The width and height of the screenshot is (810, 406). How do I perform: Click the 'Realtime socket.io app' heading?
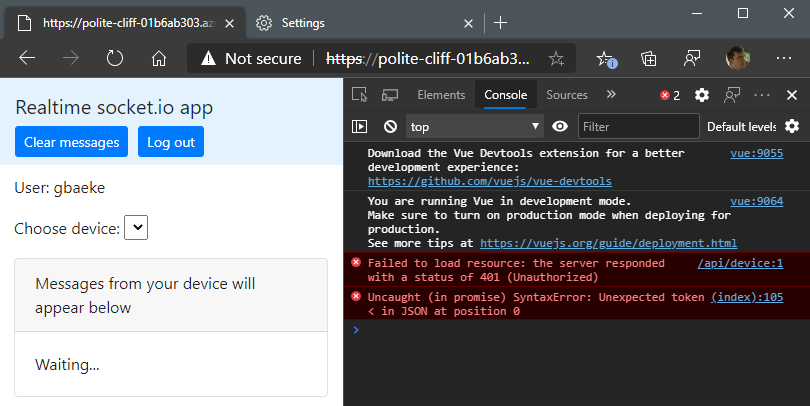click(114, 107)
